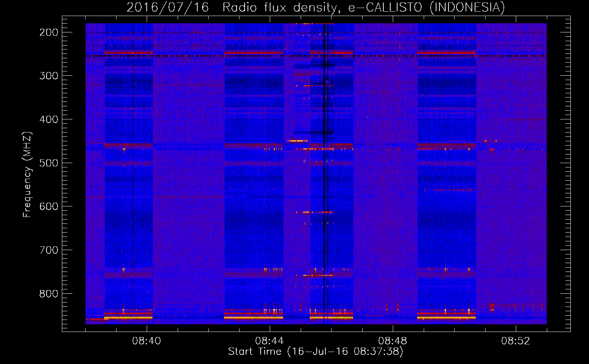Click the 08:40 time tick label
The width and height of the screenshot is (589, 364).
click(x=146, y=341)
